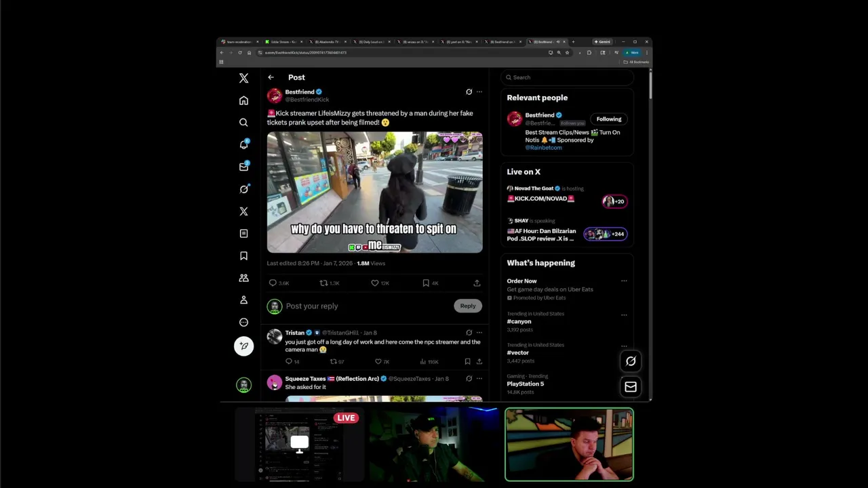Click the Reply button
This screenshot has height=488, width=868.
coord(468,306)
